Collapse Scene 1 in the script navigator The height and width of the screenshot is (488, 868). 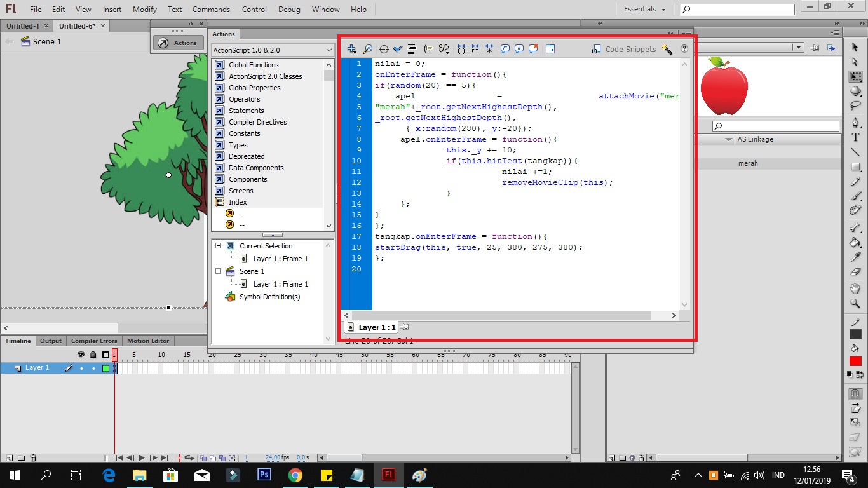218,271
